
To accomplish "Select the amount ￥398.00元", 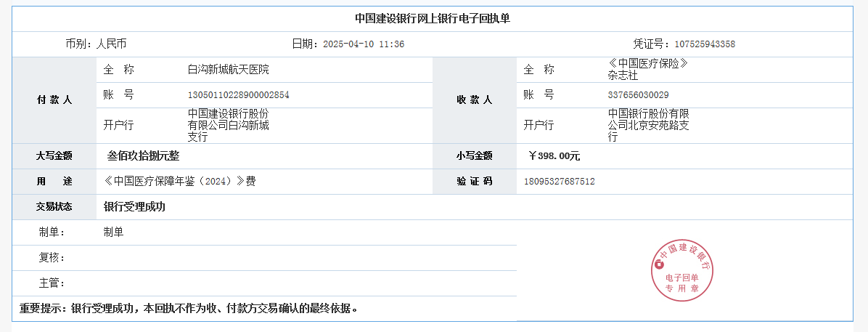I will pyautogui.click(x=554, y=156).
